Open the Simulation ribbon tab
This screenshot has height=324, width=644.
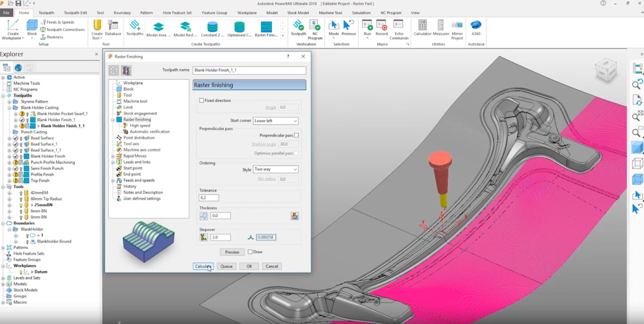click(x=361, y=13)
